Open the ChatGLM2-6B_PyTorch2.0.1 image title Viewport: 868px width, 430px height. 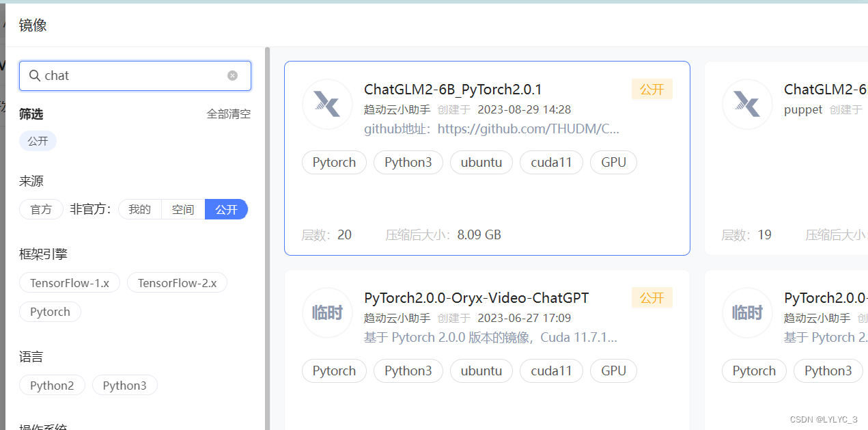453,90
